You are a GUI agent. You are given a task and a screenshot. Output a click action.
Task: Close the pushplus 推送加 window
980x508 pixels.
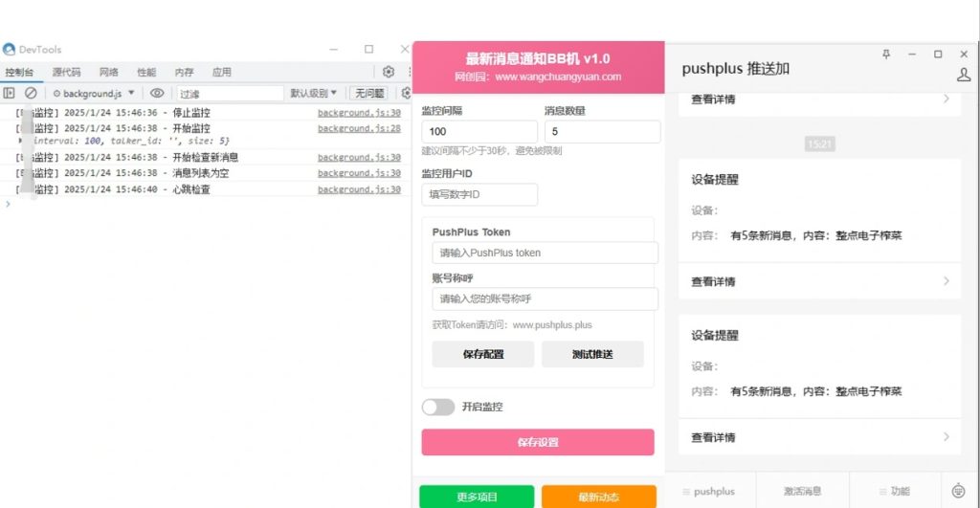pyautogui.click(x=964, y=55)
